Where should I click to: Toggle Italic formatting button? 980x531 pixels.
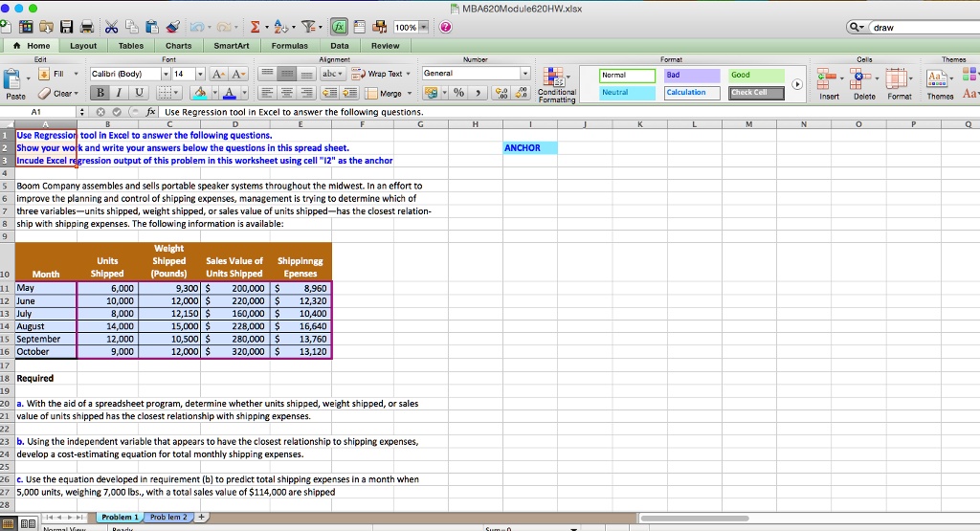(x=119, y=93)
